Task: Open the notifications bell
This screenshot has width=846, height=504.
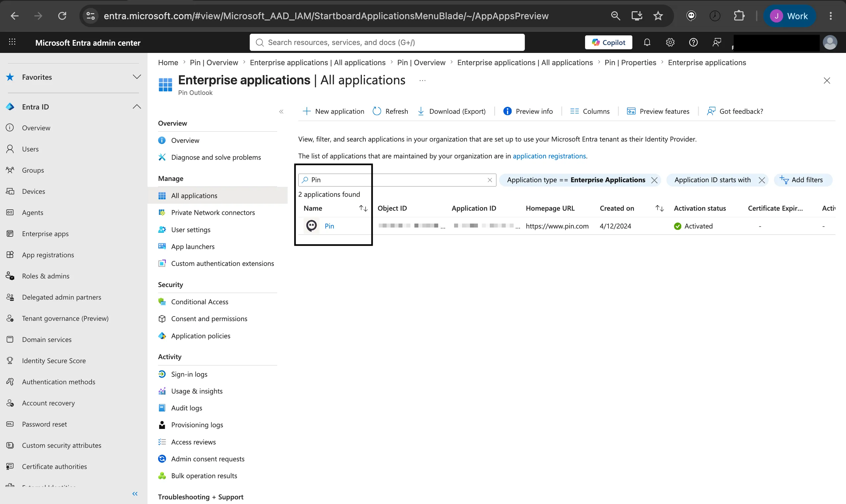Action: tap(647, 42)
